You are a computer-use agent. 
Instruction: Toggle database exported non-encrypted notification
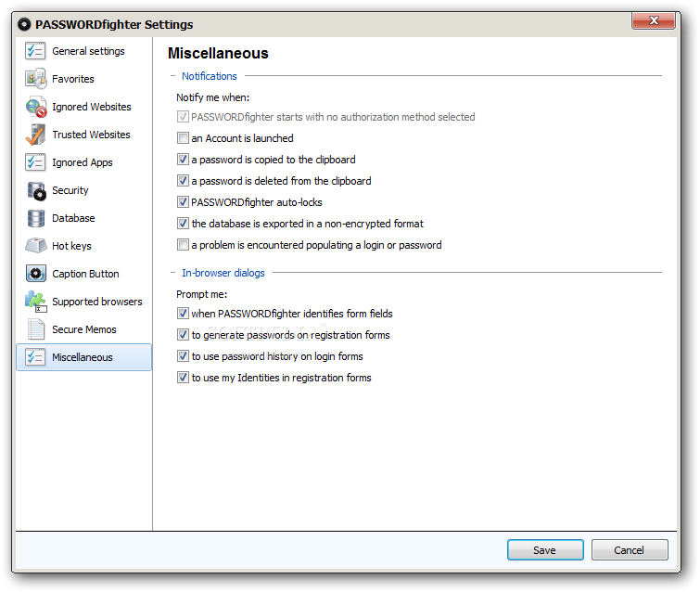pyautogui.click(x=183, y=223)
